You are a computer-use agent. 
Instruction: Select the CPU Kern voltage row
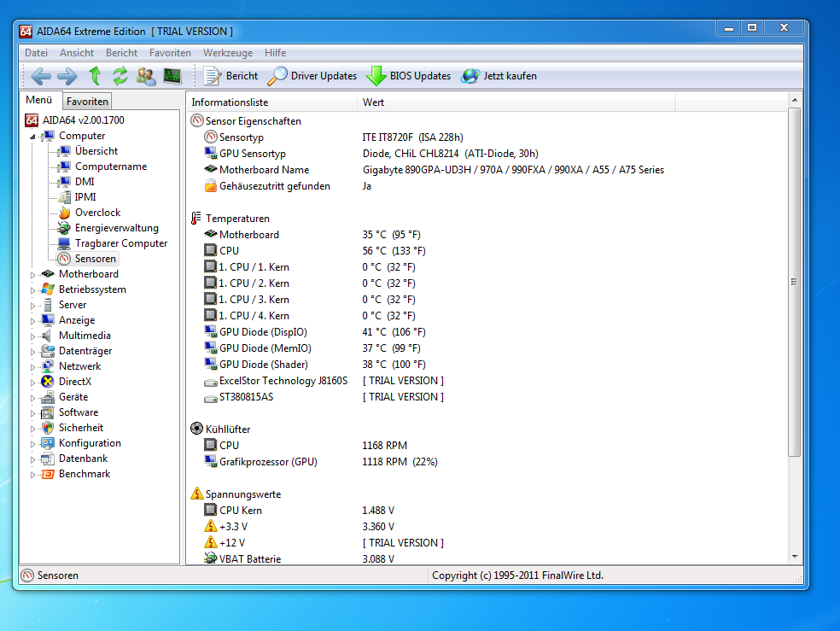tap(487, 511)
